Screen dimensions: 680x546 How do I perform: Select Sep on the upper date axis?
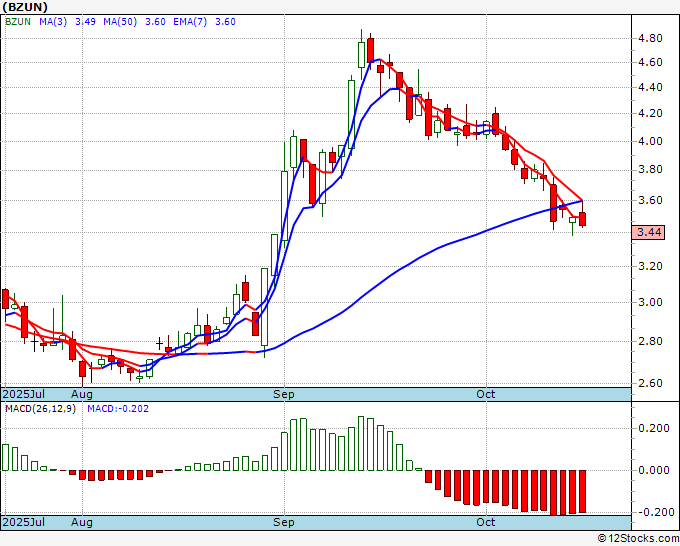pos(284,394)
